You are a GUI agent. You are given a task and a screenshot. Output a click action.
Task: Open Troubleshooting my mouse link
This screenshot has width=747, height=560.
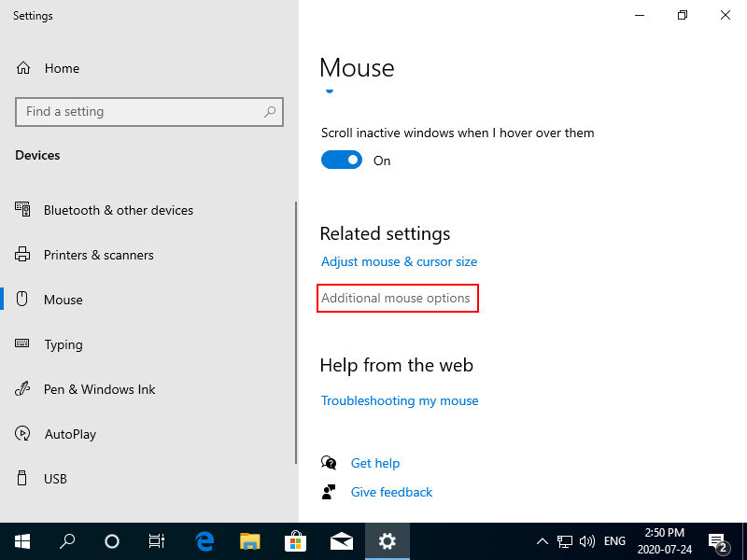coord(400,401)
